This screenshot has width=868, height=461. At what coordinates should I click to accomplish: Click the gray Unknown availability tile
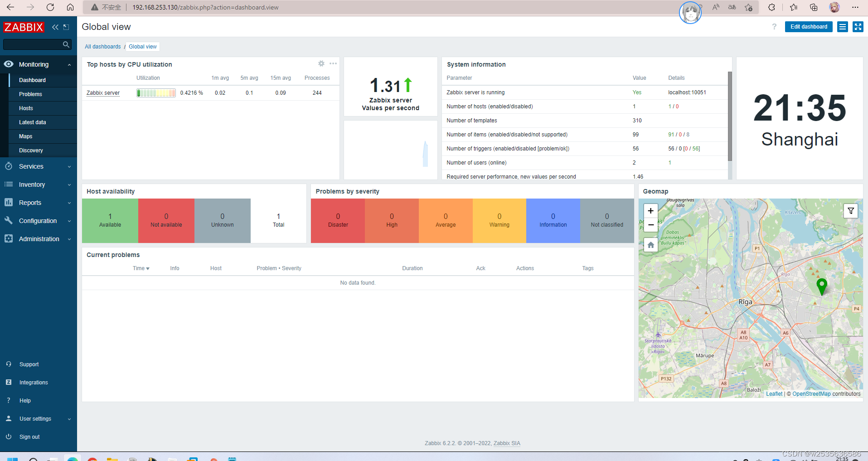[x=223, y=221]
